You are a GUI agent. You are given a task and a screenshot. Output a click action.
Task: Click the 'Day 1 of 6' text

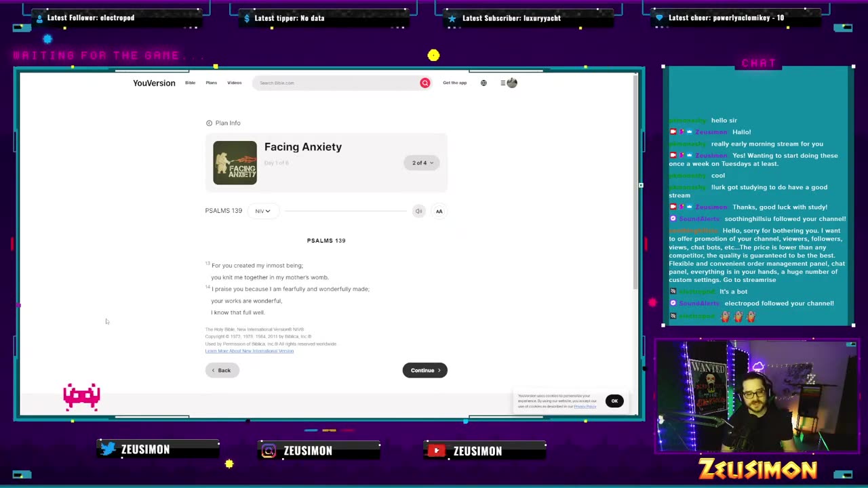tap(277, 163)
